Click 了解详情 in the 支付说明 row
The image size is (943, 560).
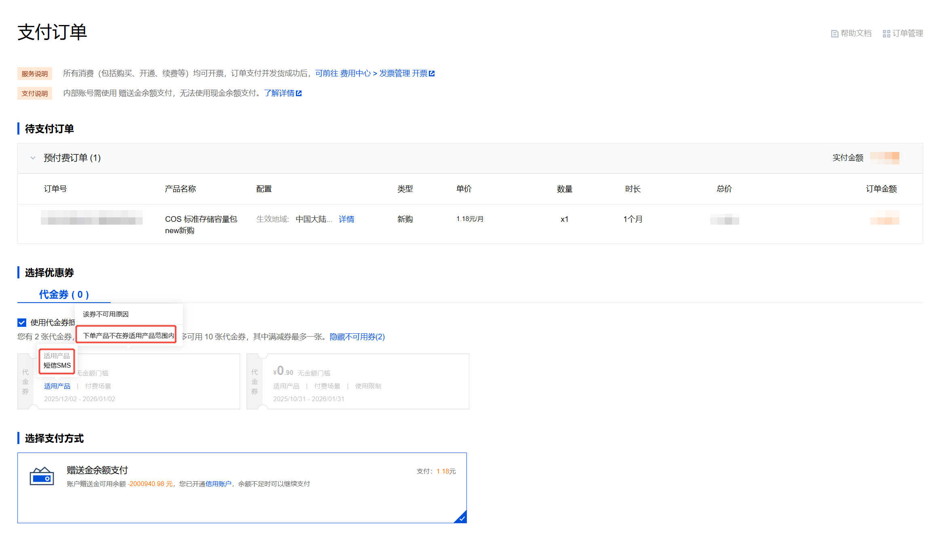point(279,93)
